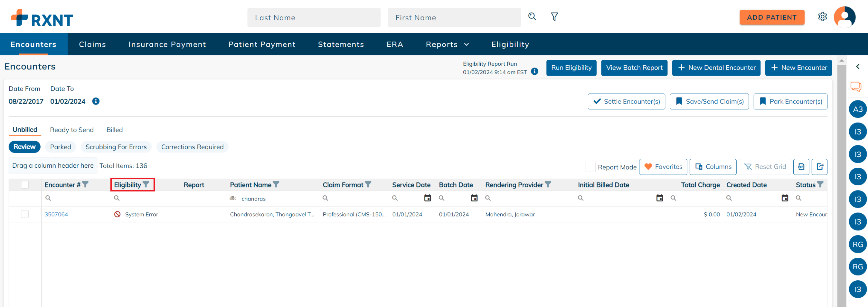Viewport: 868px width, 307px height.
Task: Enable the Report Mode checkbox
Action: tap(590, 167)
